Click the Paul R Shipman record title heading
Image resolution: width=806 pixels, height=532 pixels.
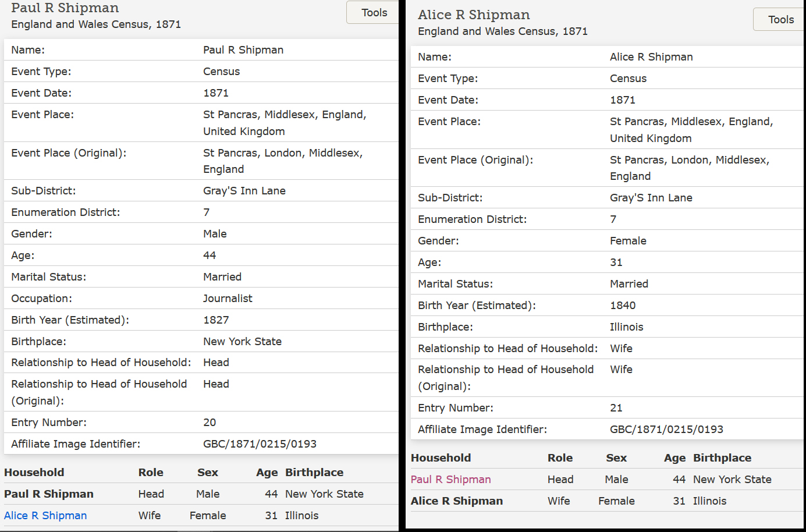(65, 8)
